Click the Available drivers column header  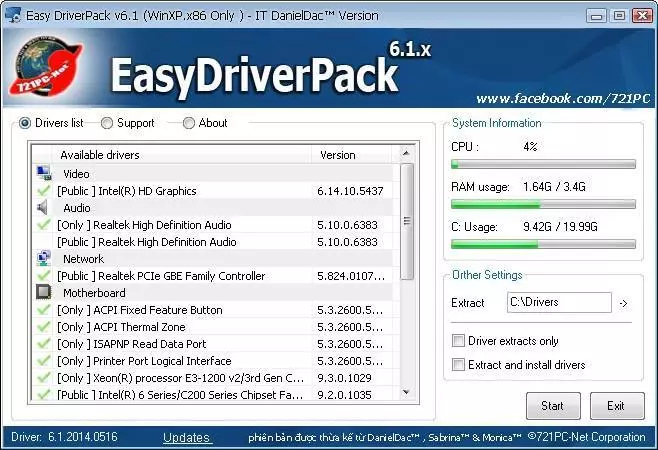(x=182, y=155)
